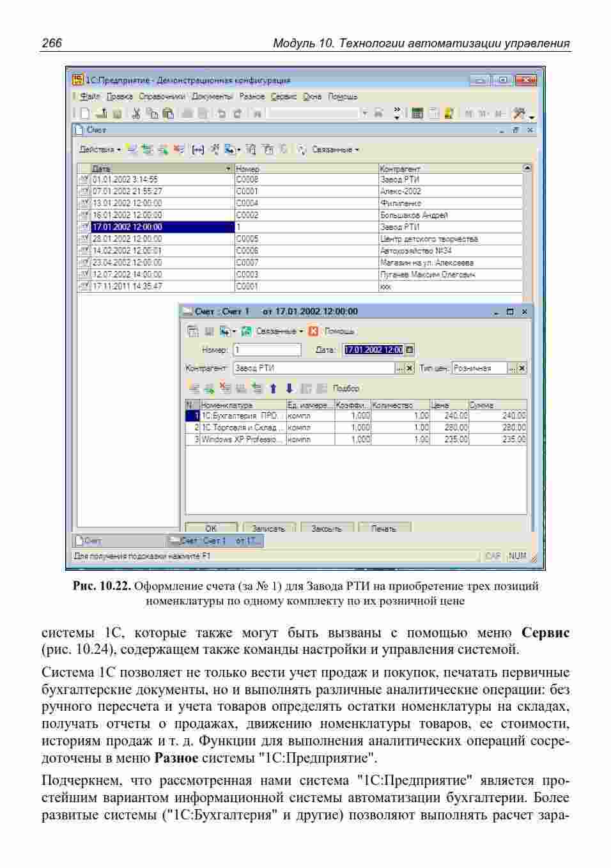Viewport: 611px width, 868px height.
Task: Clear the Контрагент field with its X button
Action: pyautogui.click(x=410, y=368)
